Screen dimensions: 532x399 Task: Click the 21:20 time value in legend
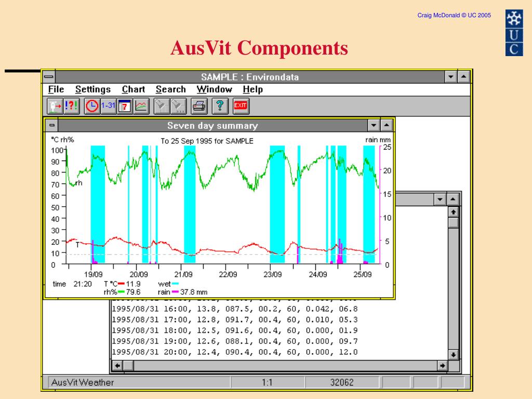83,284
